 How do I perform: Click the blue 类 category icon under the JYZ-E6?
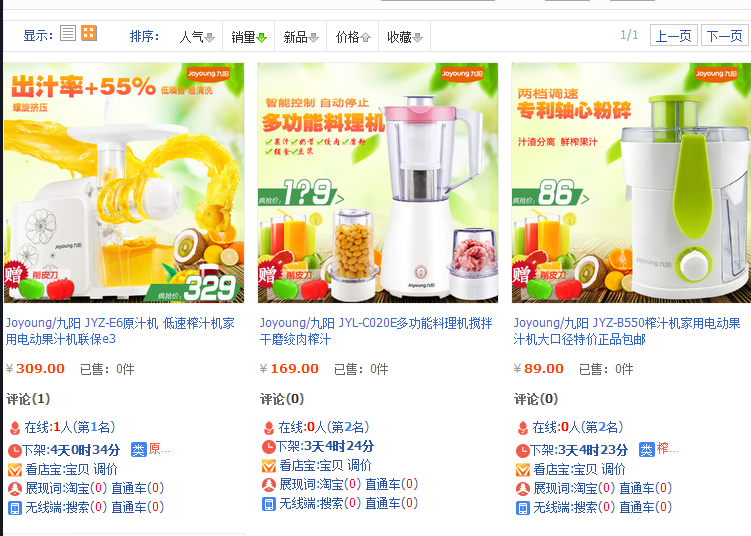(x=138, y=450)
